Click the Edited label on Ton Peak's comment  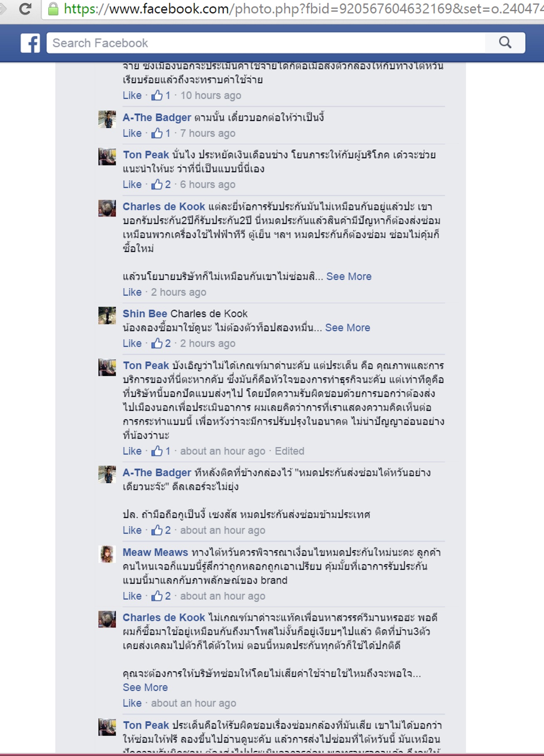click(x=289, y=451)
